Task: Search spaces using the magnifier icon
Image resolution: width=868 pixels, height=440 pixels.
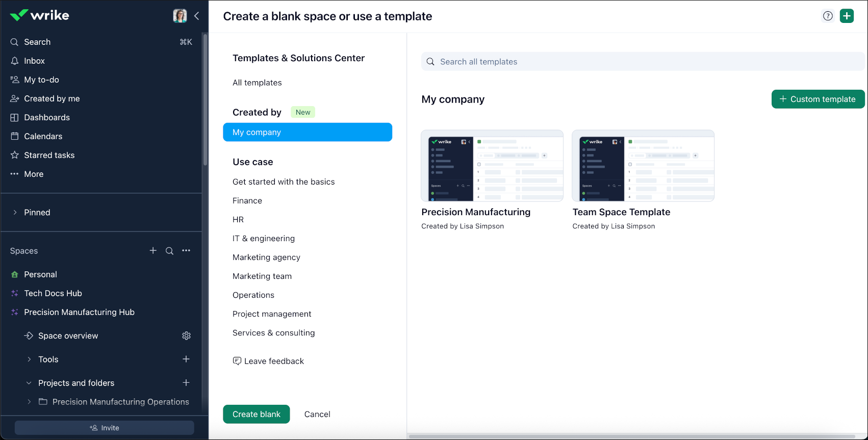Action: [169, 251]
